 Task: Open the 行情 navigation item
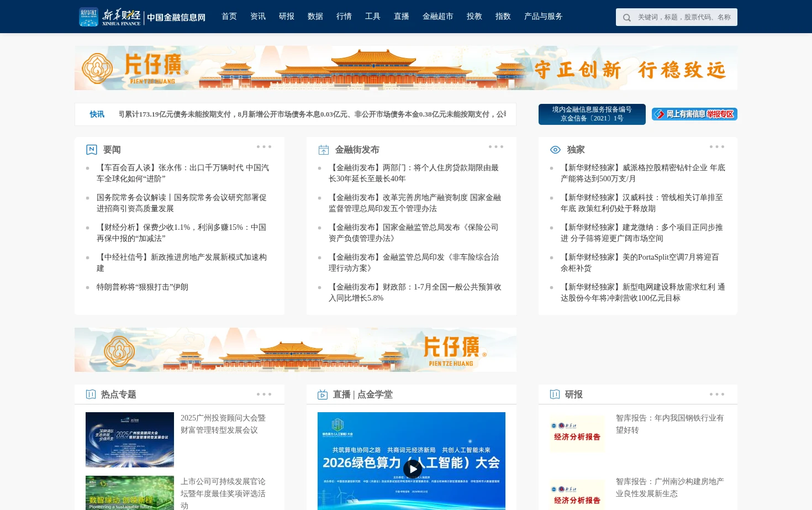tap(344, 17)
